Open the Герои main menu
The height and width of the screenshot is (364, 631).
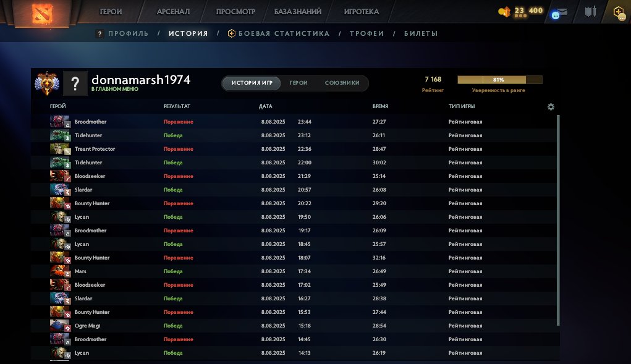pyautogui.click(x=111, y=12)
